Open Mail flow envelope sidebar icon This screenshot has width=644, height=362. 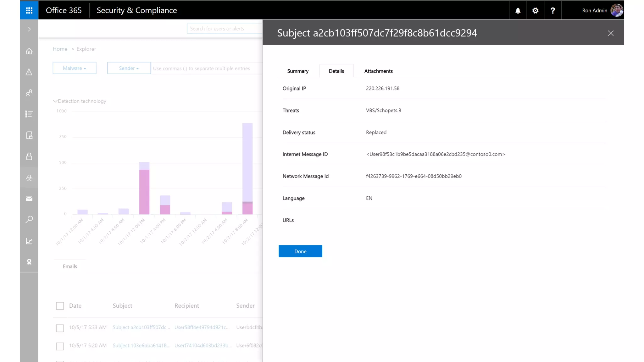29,199
